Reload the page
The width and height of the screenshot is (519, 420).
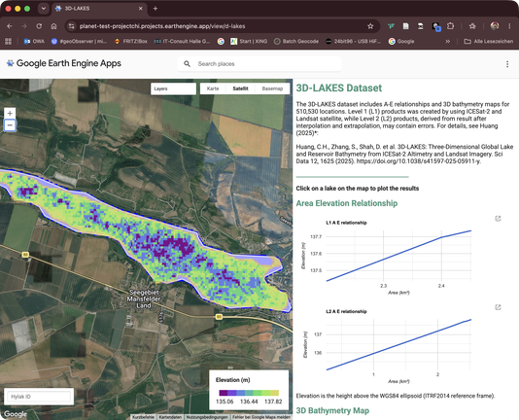point(39,26)
